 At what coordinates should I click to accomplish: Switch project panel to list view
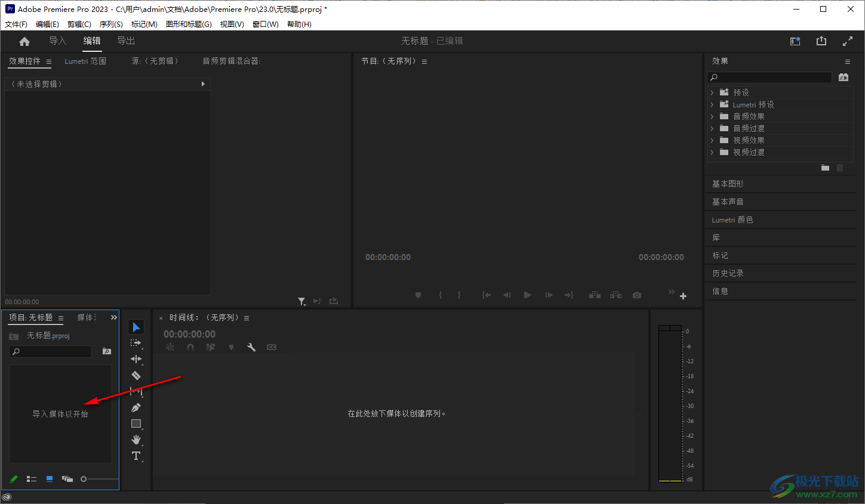[x=32, y=479]
